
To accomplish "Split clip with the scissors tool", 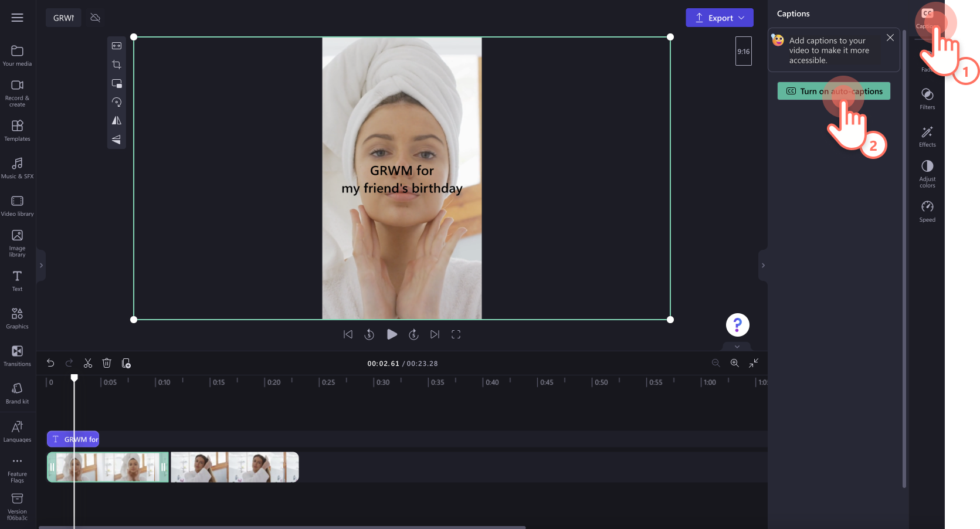I will pos(88,363).
